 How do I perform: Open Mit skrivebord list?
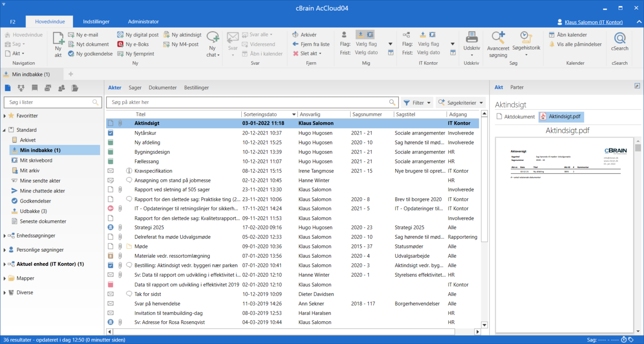[36, 160]
